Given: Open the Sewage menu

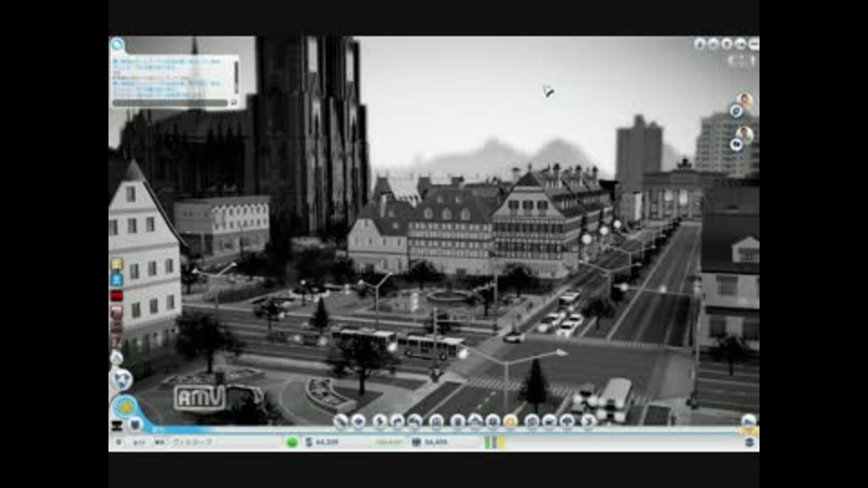Looking at the screenshot, I should (x=415, y=422).
